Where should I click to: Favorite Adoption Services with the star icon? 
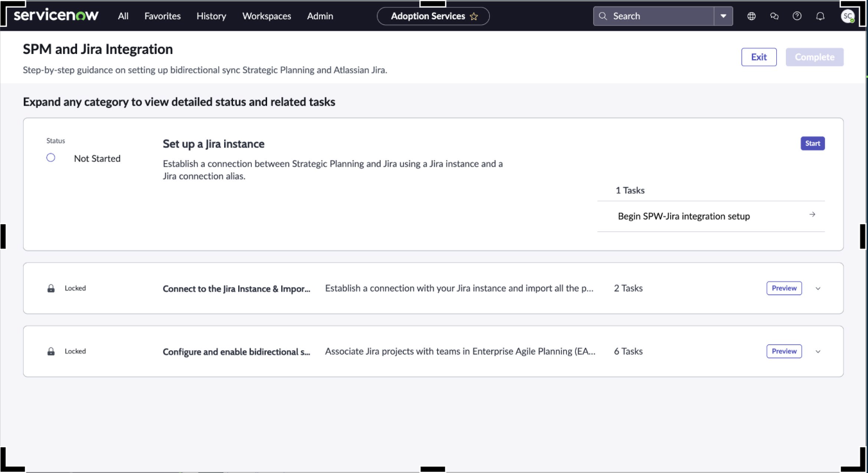(474, 17)
